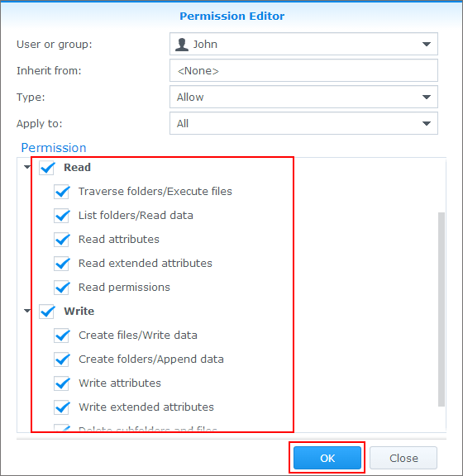
Task: Uncheck List folders/Read data
Action: coord(62,216)
